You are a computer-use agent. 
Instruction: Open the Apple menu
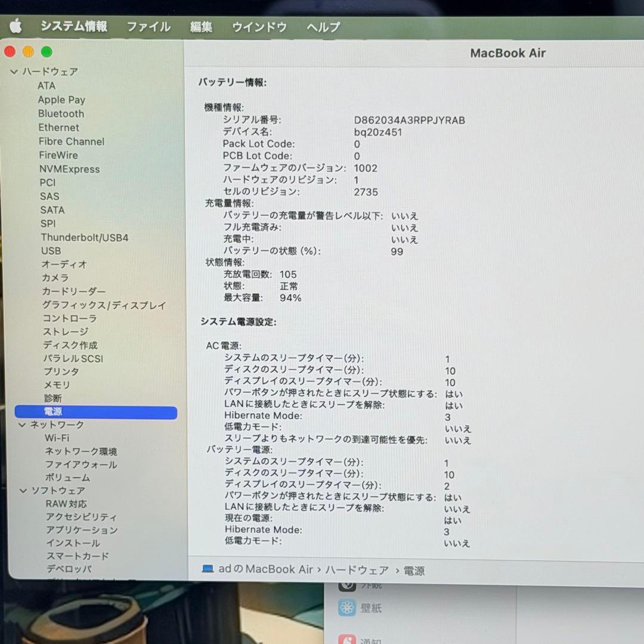17,27
